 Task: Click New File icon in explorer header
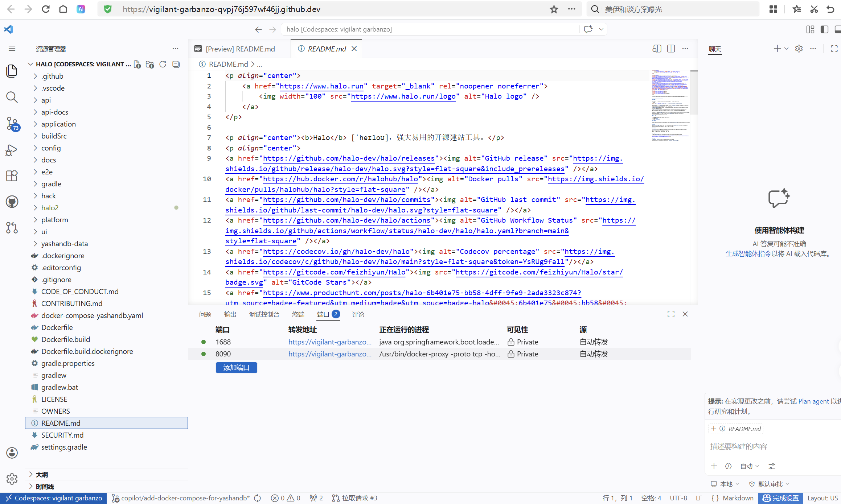point(137,64)
